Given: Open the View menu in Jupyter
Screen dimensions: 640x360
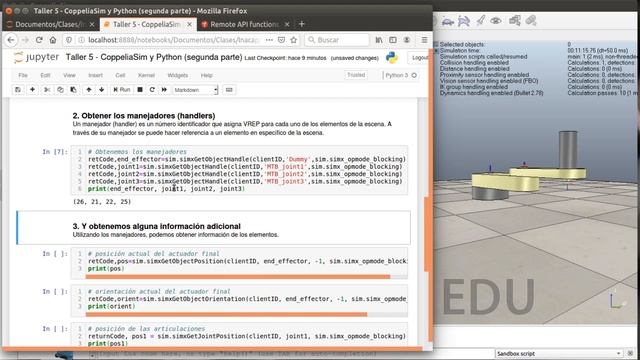Looking at the screenshot, I should point(69,75).
